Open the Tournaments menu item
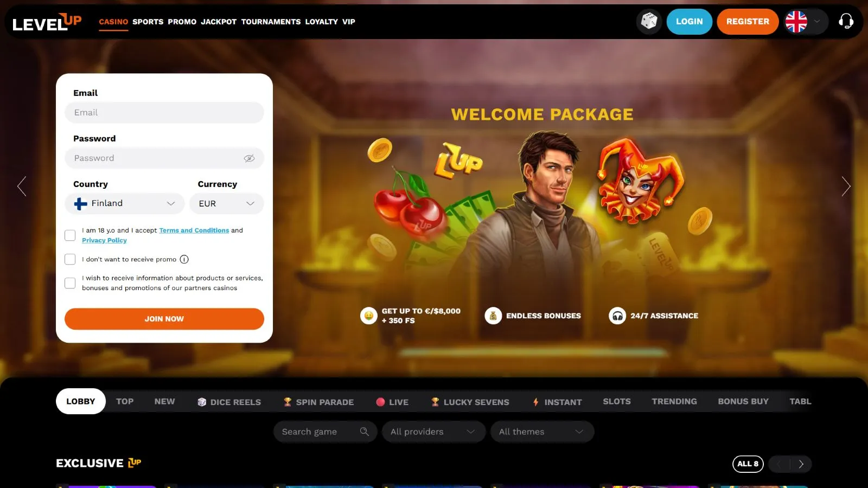This screenshot has height=488, width=868. [x=271, y=22]
